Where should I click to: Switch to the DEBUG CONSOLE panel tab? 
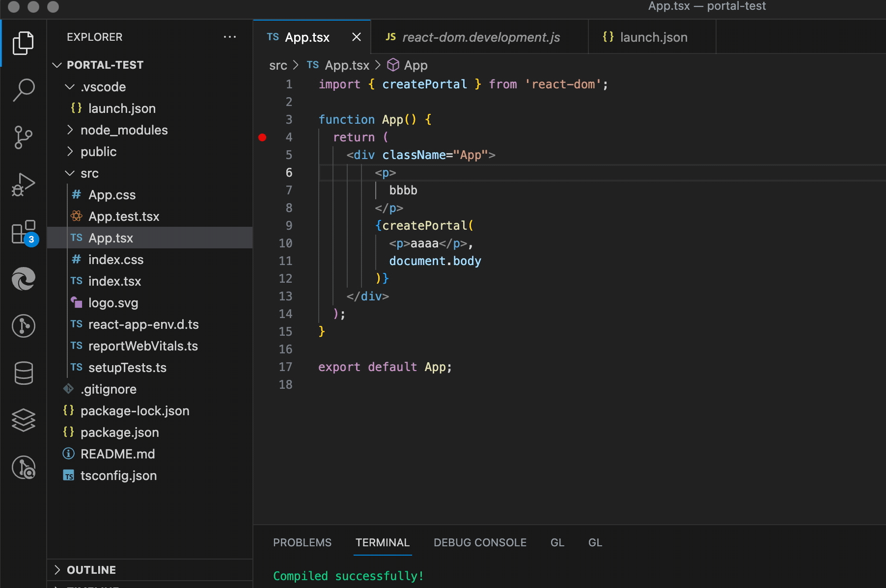click(x=479, y=542)
